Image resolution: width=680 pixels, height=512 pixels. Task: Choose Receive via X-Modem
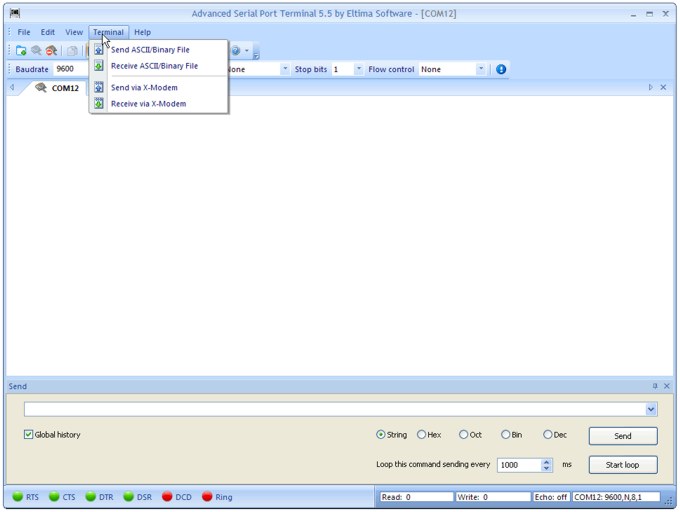(x=158, y=104)
